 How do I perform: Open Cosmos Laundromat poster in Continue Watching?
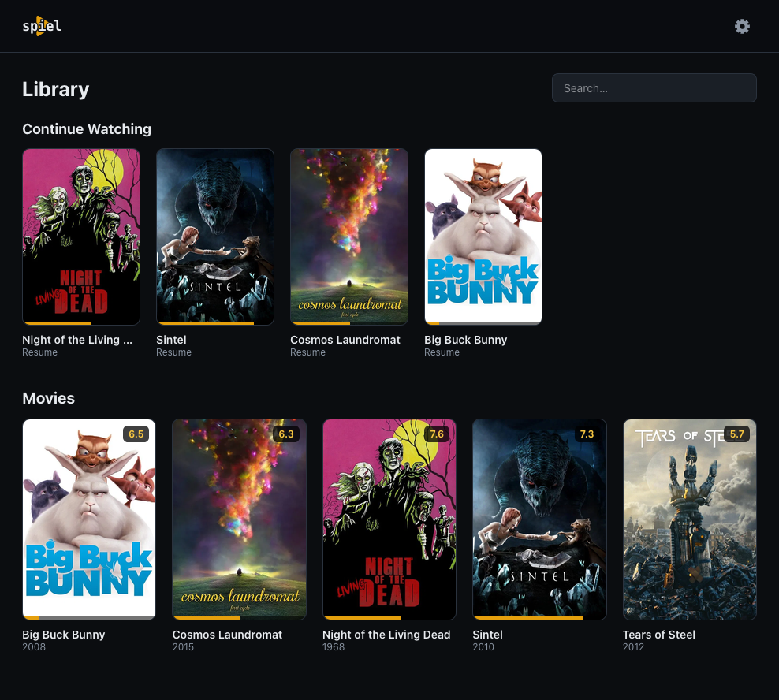pyautogui.click(x=349, y=237)
